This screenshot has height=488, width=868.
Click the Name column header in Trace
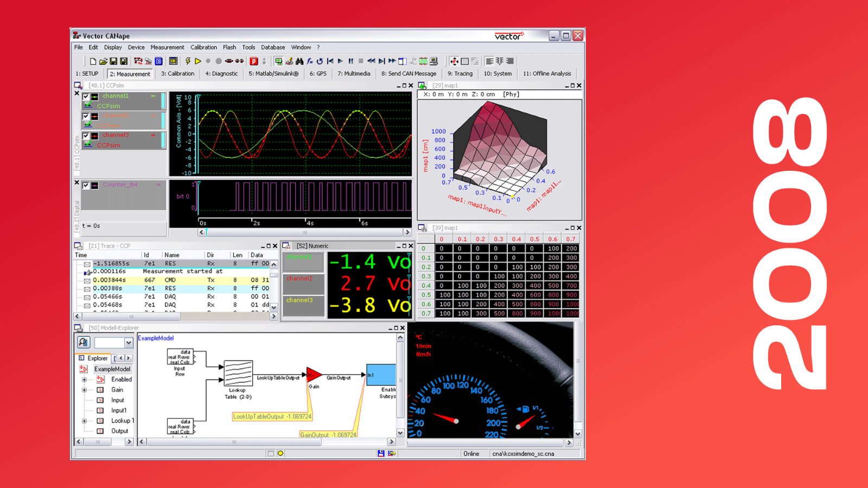point(183,255)
